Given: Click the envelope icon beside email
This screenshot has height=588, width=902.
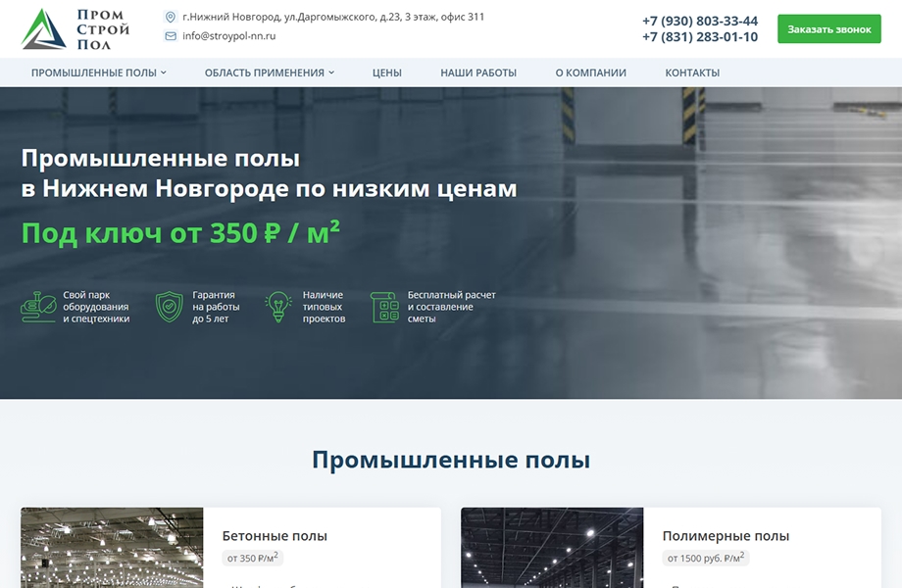Looking at the screenshot, I should 171,36.
